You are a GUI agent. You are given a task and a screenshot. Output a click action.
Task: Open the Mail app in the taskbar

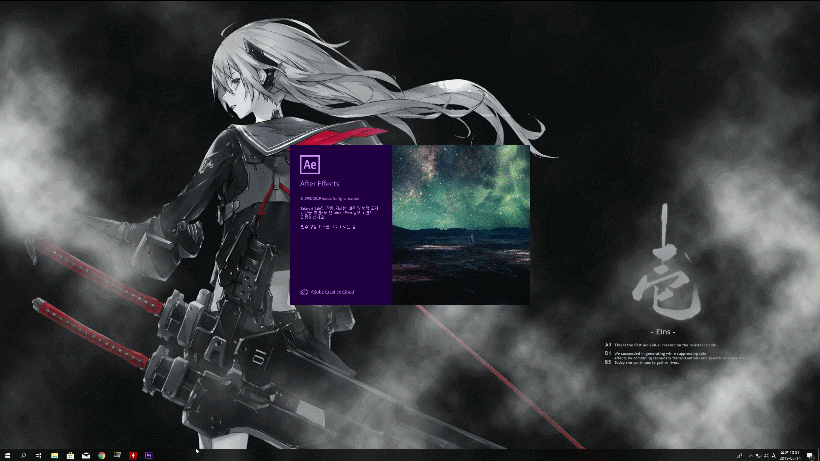(86, 455)
